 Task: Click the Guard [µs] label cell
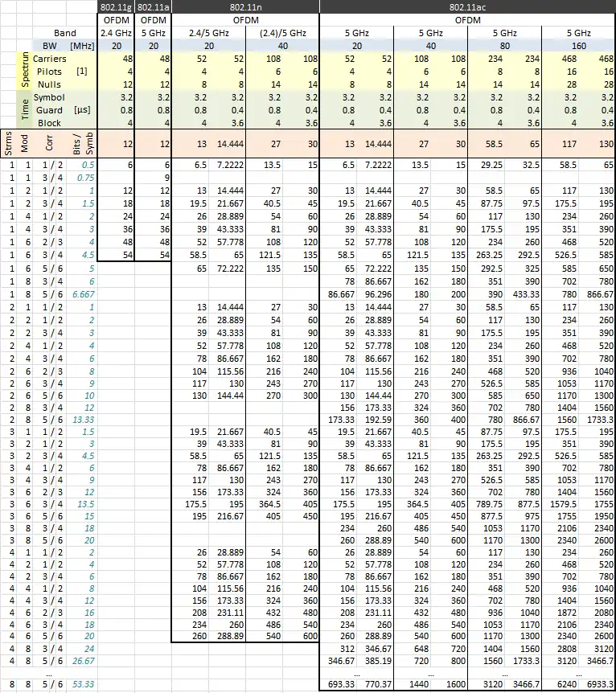(x=64, y=110)
